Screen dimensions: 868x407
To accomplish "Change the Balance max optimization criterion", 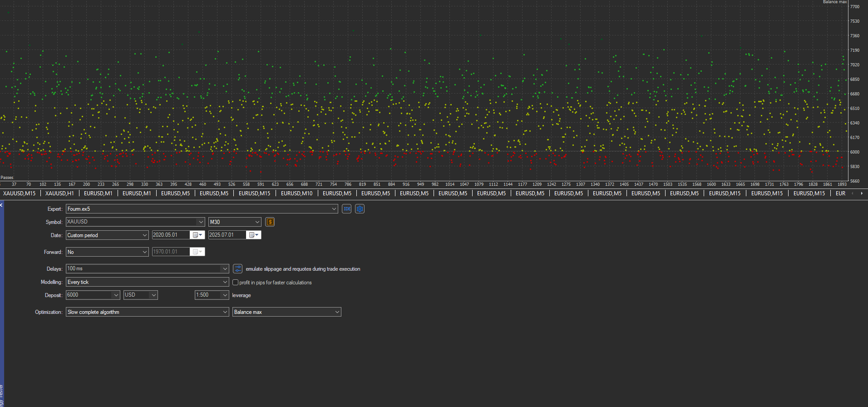I will pos(286,312).
